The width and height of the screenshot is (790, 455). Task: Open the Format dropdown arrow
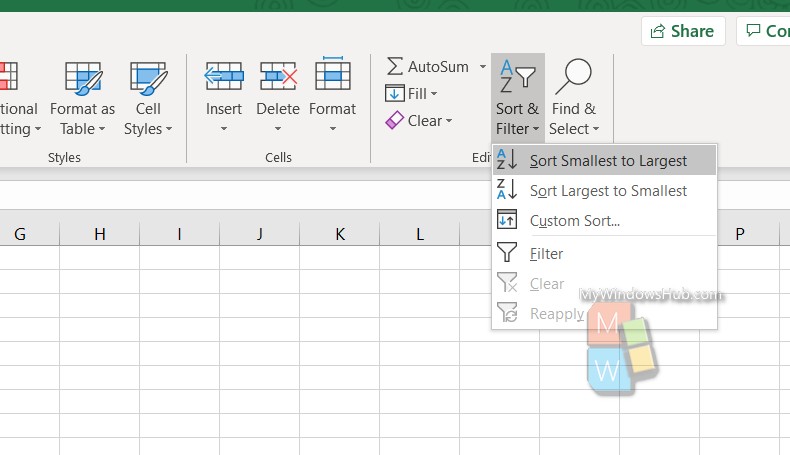tap(333, 129)
